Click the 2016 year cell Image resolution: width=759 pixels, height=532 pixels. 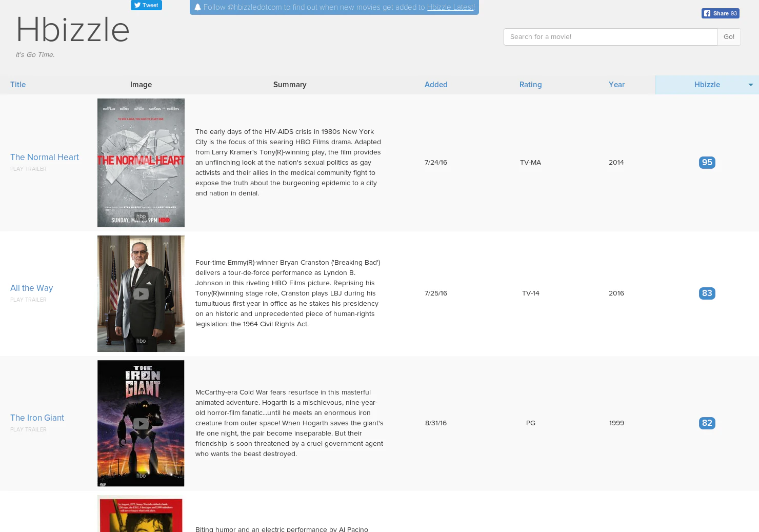(x=616, y=293)
